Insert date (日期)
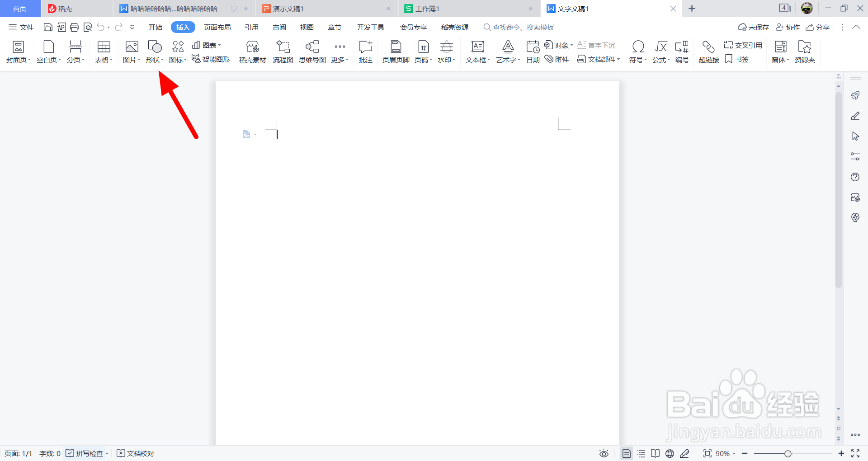The height and width of the screenshot is (461, 868). [x=533, y=52]
